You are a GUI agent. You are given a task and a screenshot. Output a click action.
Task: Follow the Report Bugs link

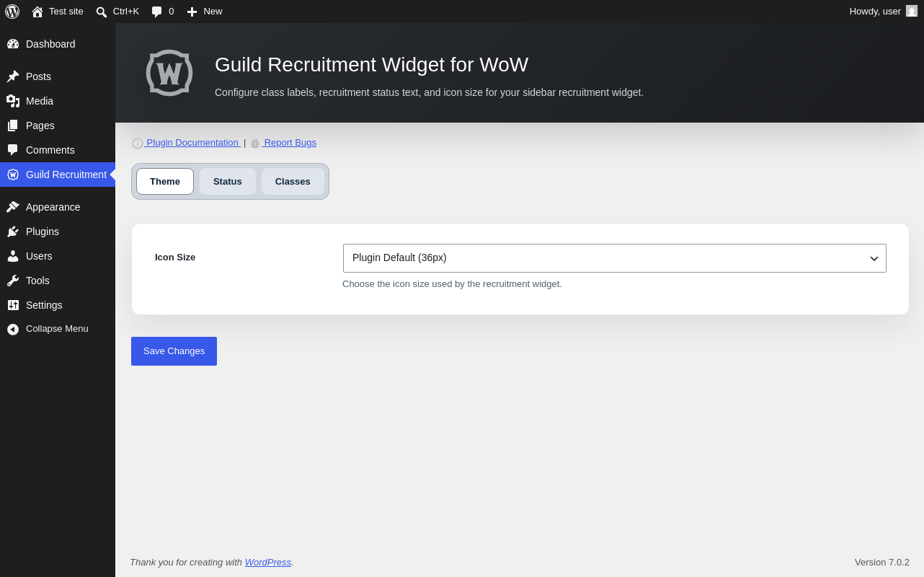283,143
